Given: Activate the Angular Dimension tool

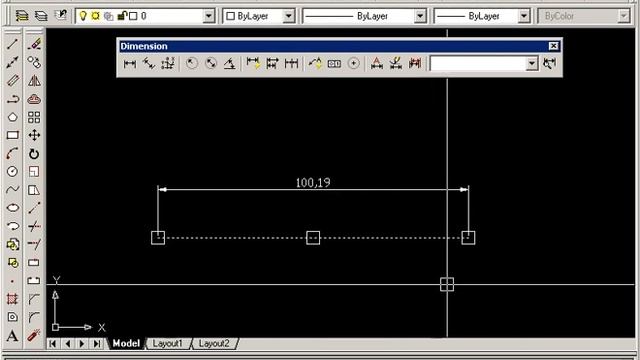Looking at the screenshot, I should pos(230,64).
